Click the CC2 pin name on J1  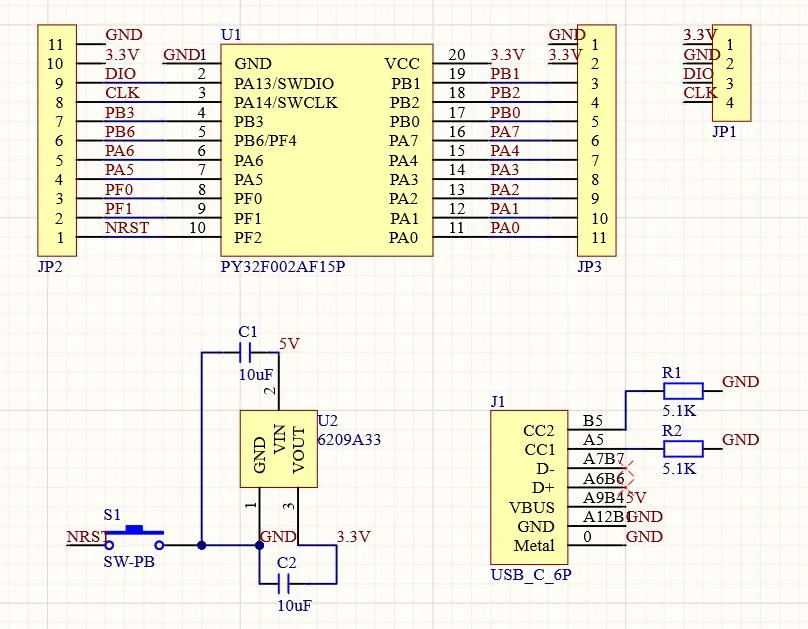click(538, 431)
